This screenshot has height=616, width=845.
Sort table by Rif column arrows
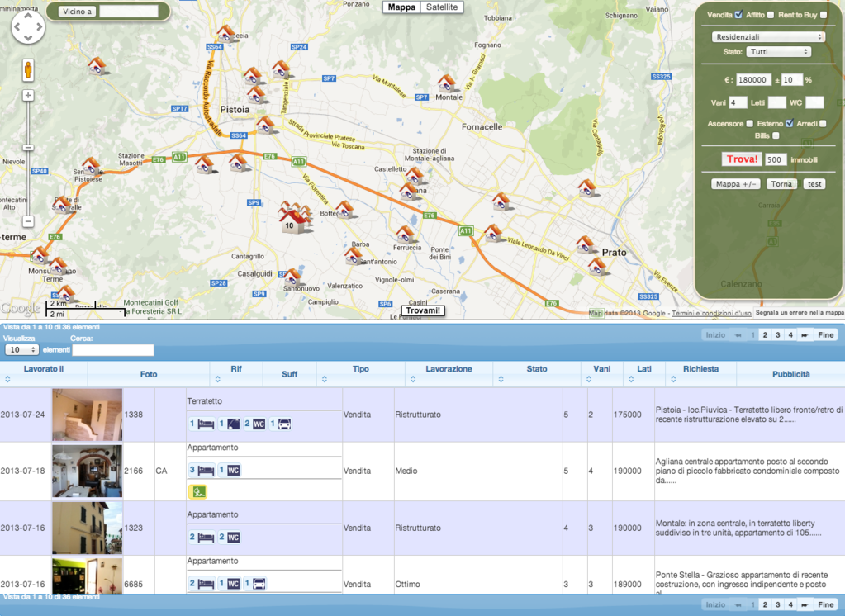pyautogui.click(x=218, y=379)
